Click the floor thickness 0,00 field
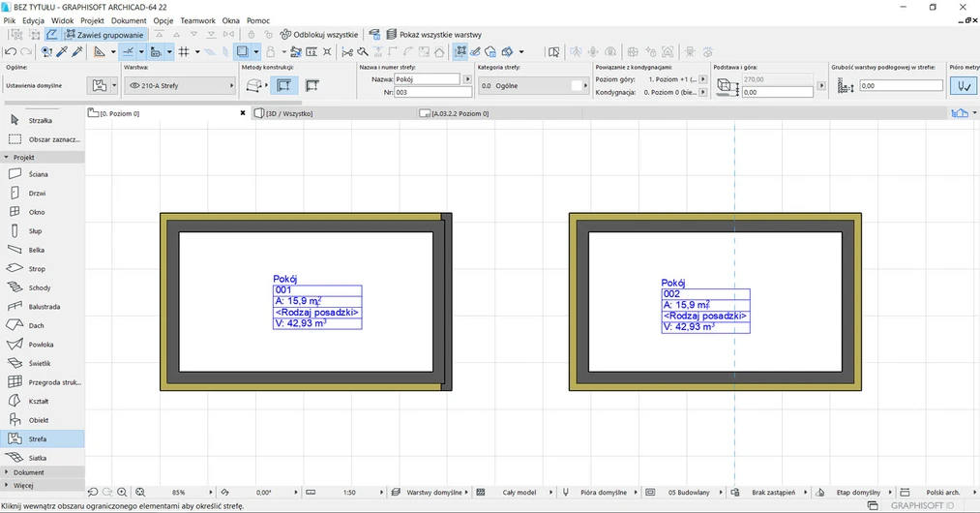This screenshot has width=980, height=513. 901,86
